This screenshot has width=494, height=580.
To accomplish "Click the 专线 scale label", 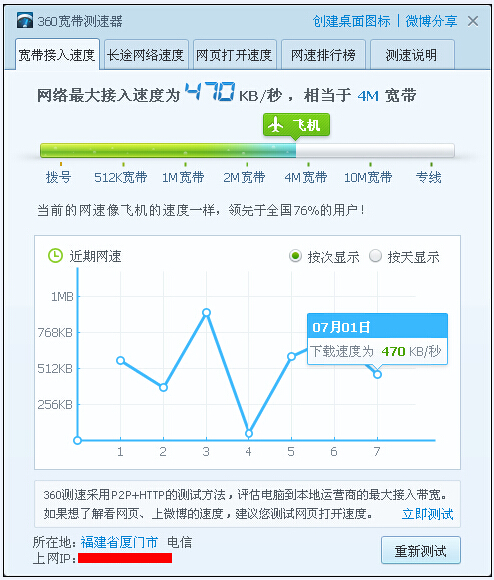I will coord(429,177).
